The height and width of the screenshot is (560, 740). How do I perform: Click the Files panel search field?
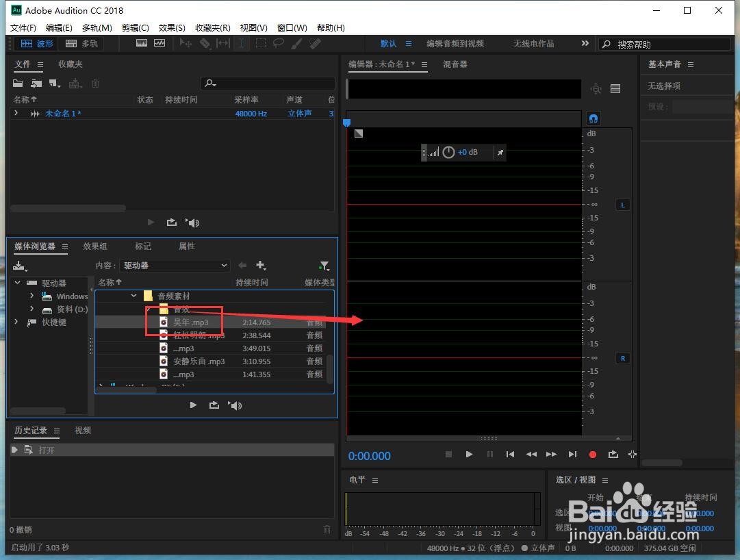coord(268,84)
